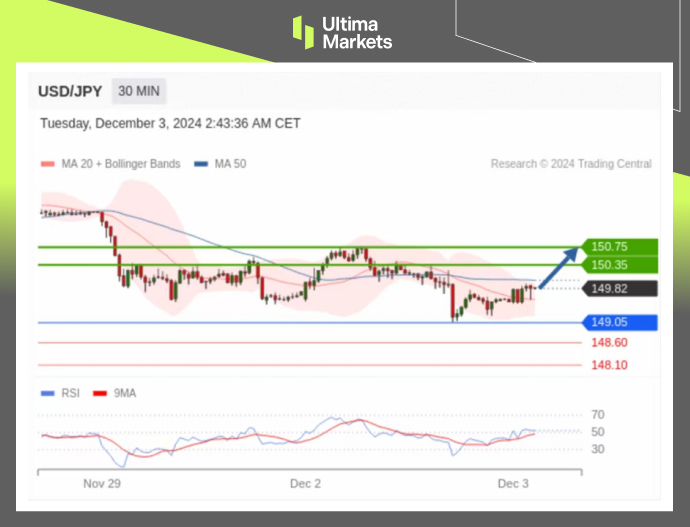
Task: Toggle the MA 20 + Bollinger Bands legend
Action: click(x=110, y=164)
